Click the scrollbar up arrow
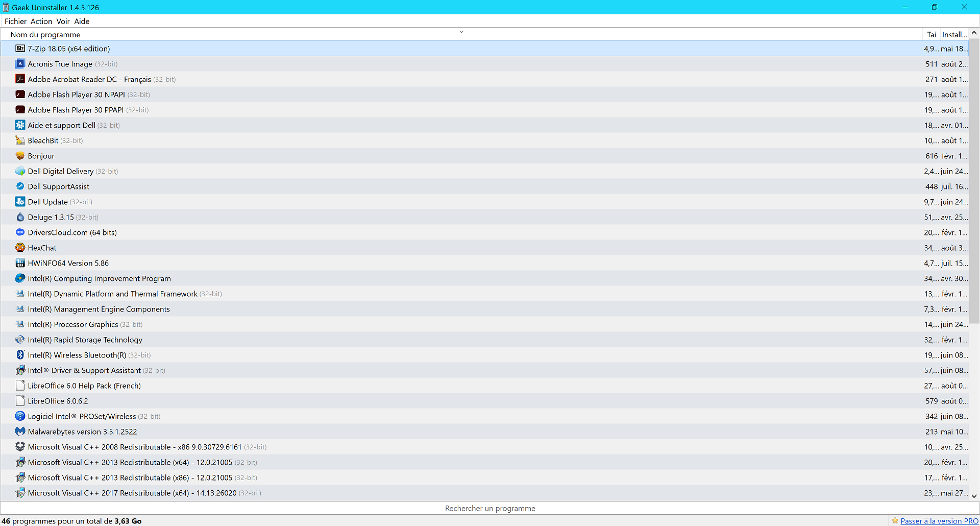 974,33
